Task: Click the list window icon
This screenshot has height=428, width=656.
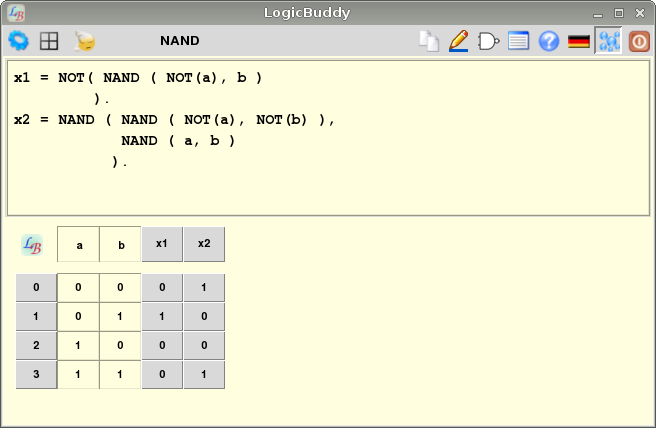Action: tap(518, 41)
